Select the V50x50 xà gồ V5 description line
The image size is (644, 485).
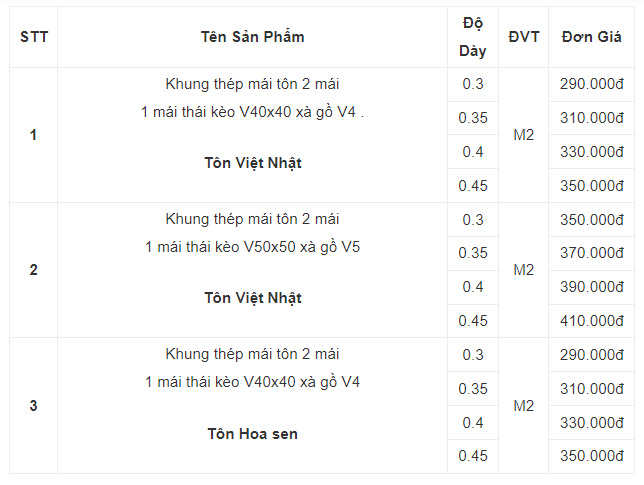(x=252, y=246)
